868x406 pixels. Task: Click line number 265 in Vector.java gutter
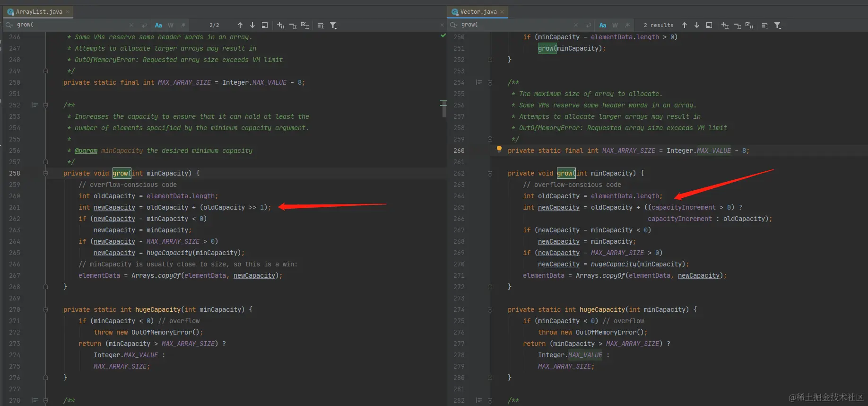point(459,207)
